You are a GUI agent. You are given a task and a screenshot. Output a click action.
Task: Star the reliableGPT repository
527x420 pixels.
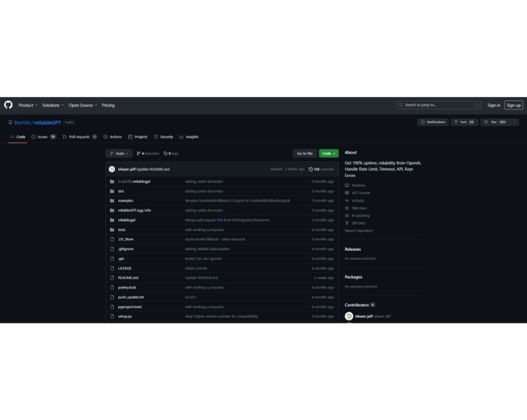[x=495, y=122]
